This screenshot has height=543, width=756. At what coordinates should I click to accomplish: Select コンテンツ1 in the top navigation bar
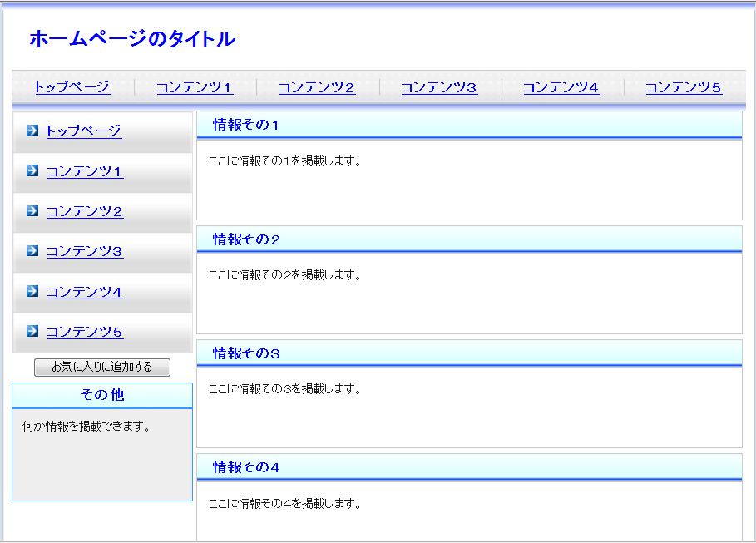coord(195,87)
